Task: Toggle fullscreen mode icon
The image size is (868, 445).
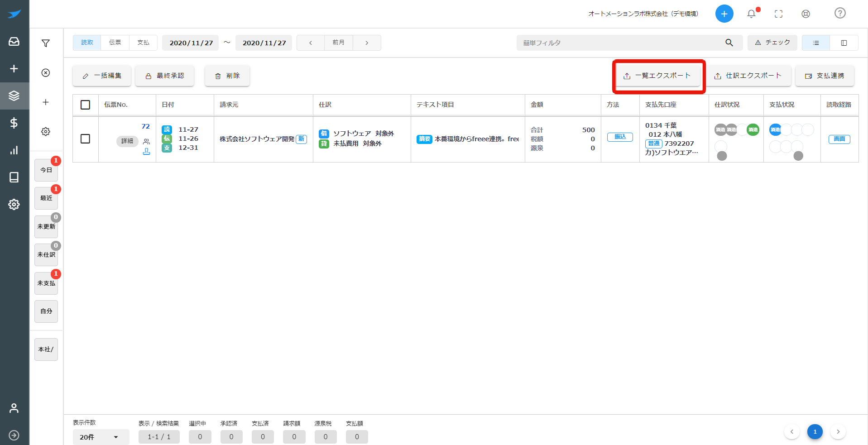Action: click(778, 14)
